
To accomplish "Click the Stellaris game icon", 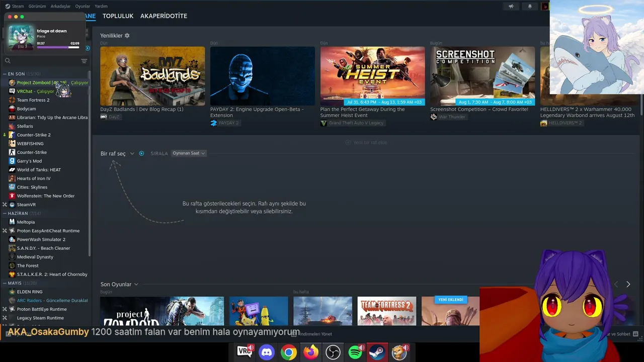I will (12, 126).
